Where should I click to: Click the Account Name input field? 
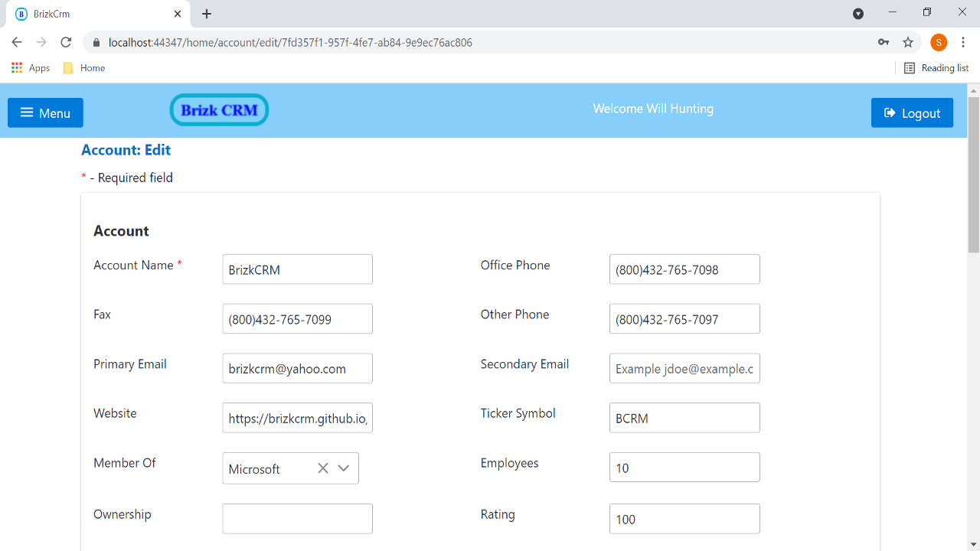pos(297,269)
